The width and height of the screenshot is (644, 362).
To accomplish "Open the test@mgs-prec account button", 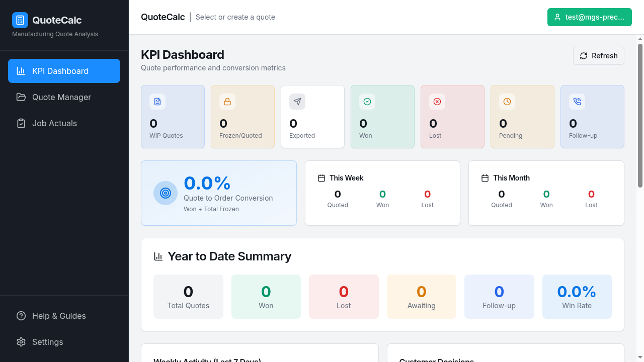I will (590, 17).
